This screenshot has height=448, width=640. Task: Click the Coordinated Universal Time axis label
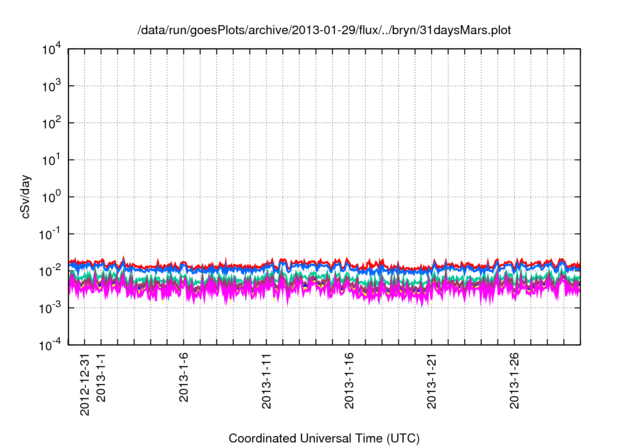point(324,438)
